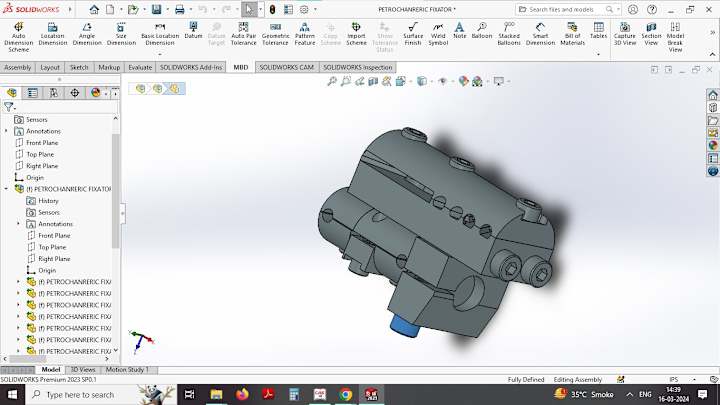
Task: Click the Home icon in top toolbar
Action: pos(94,9)
